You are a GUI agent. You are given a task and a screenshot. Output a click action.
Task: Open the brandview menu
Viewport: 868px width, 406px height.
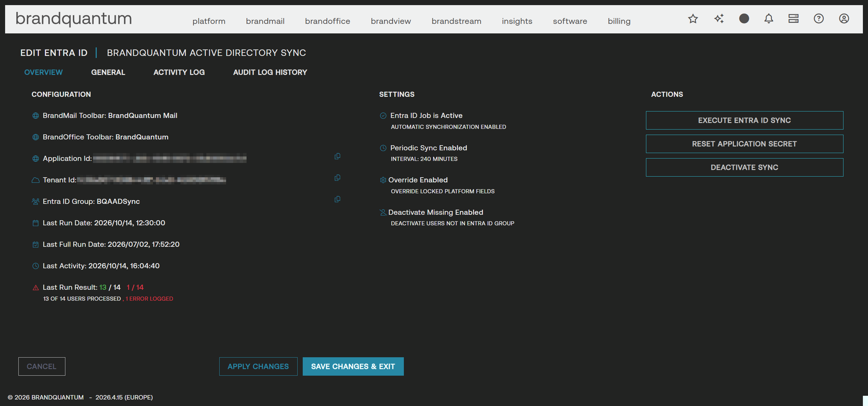[x=391, y=21]
